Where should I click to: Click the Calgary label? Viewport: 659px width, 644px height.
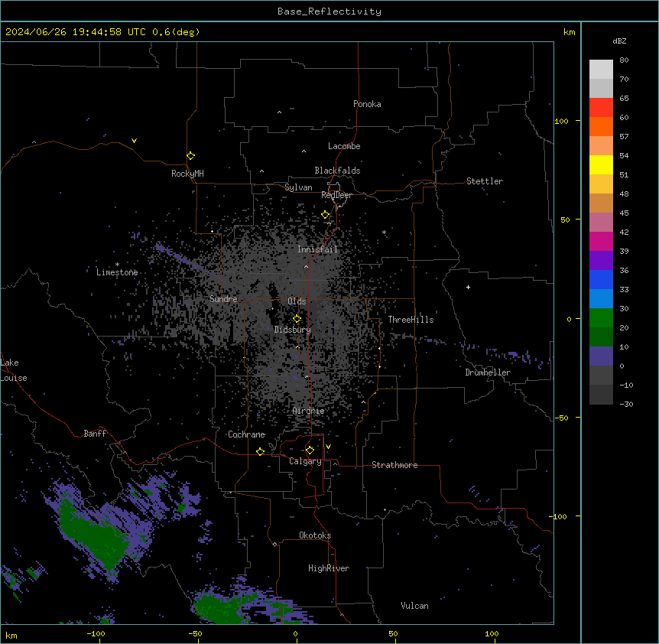pyautogui.click(x=305, y=461)
